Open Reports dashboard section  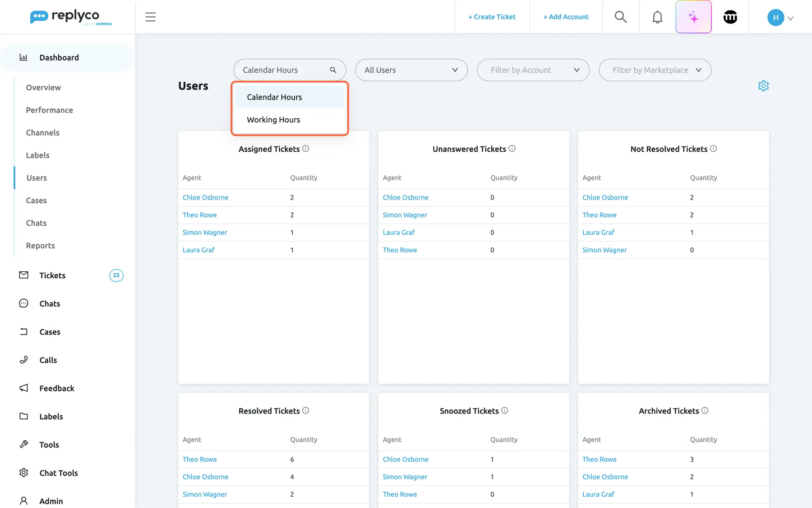tap(41, 246)
